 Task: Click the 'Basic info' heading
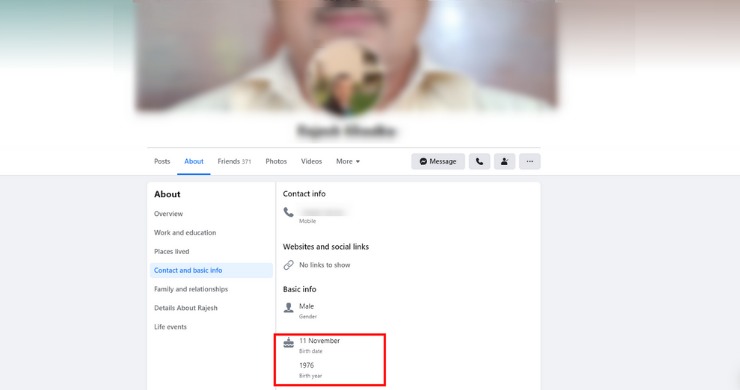(299, 289)
